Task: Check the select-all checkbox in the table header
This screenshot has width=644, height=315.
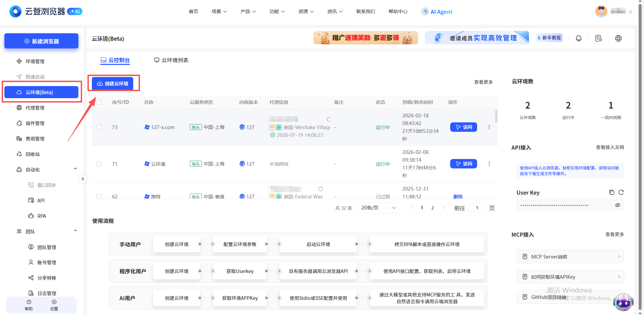Action: point(99,102)
